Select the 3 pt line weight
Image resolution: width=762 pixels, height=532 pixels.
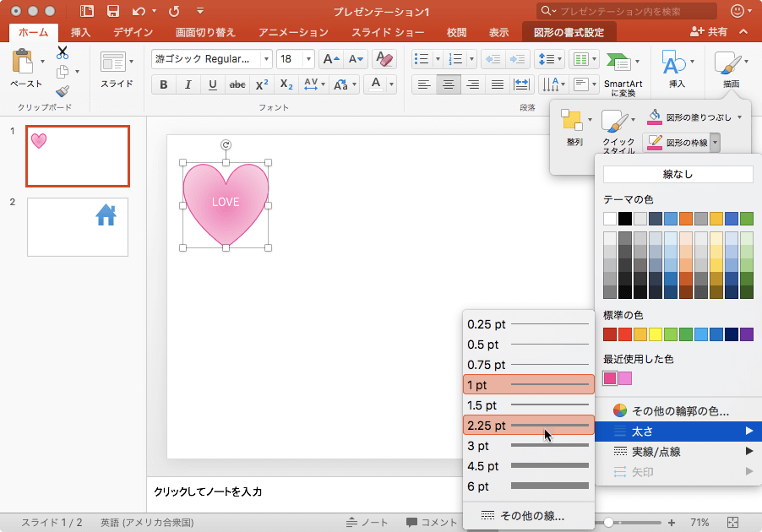[x=528, y=445]
